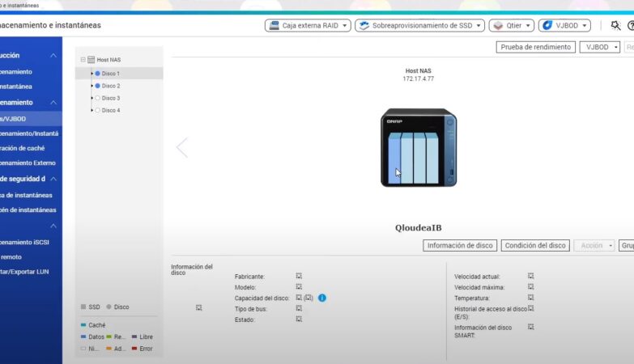Screen dimensions: 634x364
Task: Click the Datos legend color swatch
Action: (x=83, y=336)
